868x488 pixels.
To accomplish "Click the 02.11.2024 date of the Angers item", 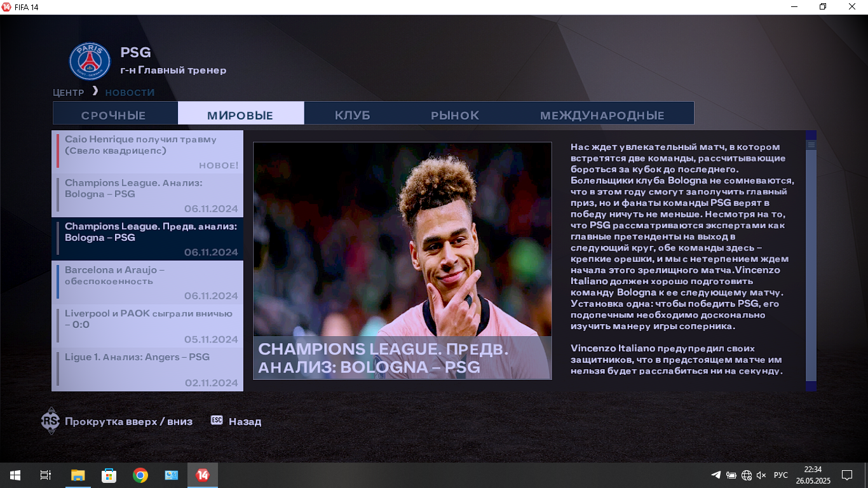I will click(212, 383).
